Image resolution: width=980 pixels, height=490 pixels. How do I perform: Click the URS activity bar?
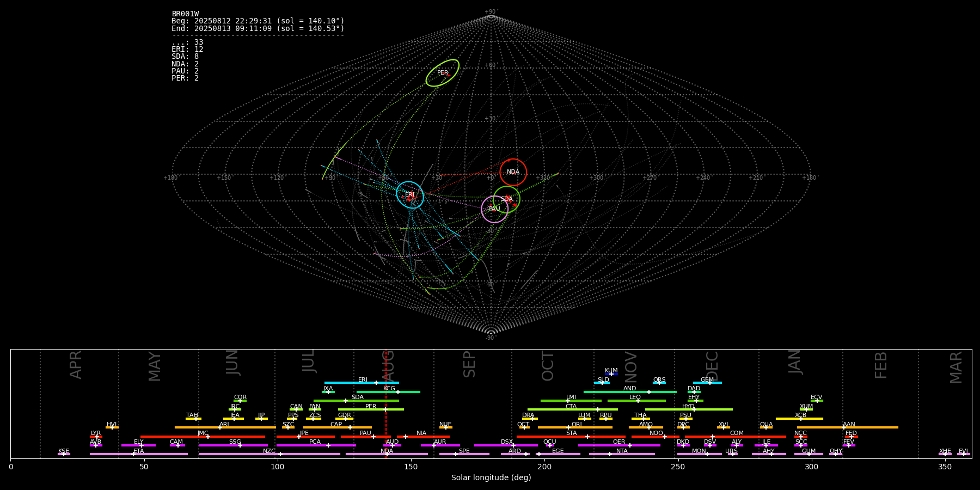[732, 454]
